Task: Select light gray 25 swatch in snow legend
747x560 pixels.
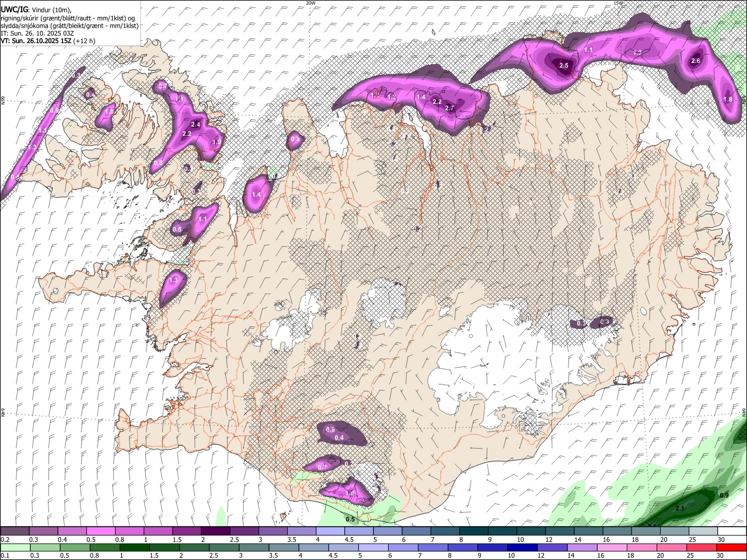Action: 703,531
